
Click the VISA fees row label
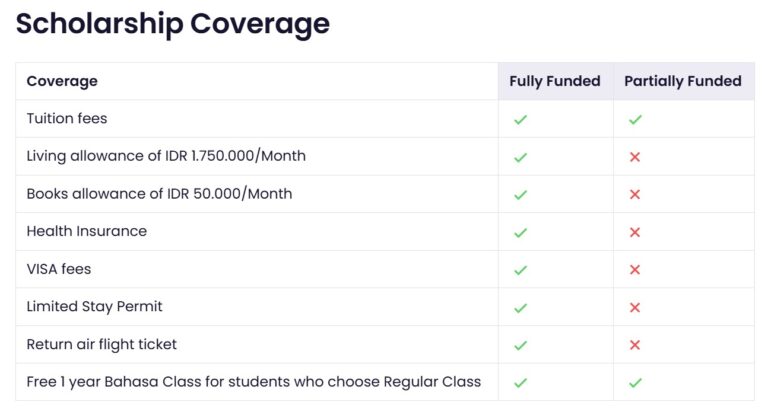pos(59,269)
